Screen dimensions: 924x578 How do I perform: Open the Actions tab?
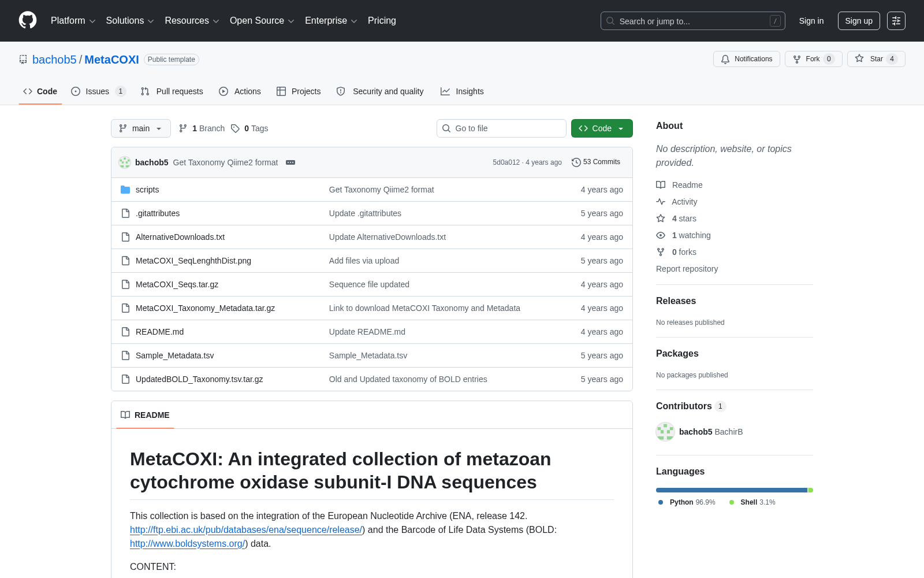240,91
